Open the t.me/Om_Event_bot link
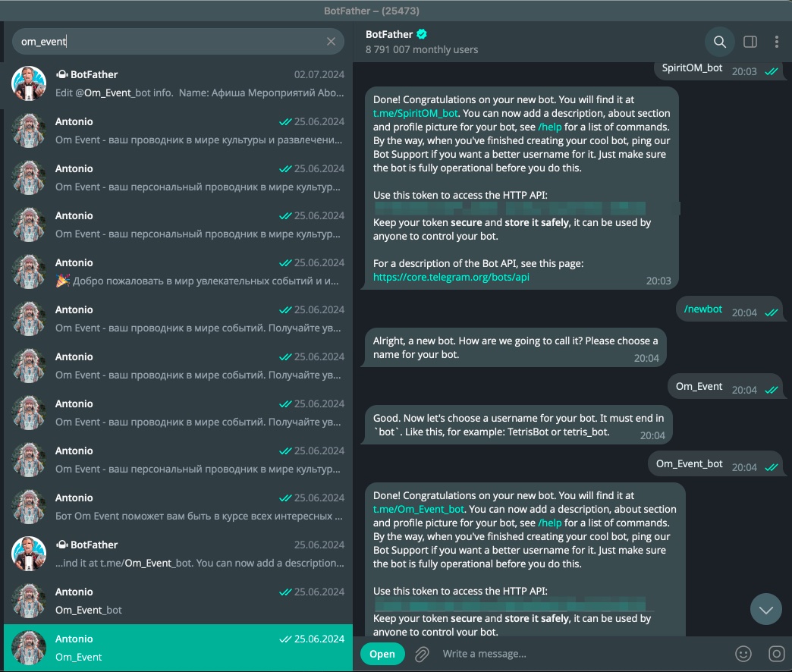 click(418, 510)
